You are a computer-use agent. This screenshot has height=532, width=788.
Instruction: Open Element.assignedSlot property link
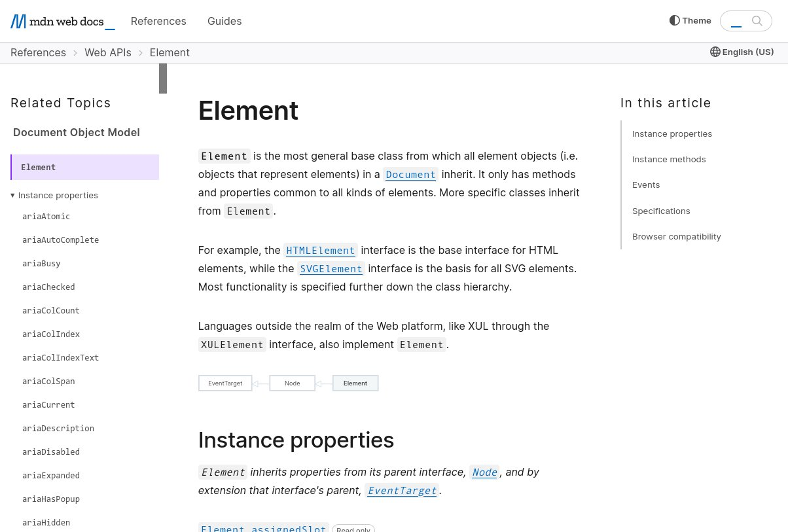263,528
